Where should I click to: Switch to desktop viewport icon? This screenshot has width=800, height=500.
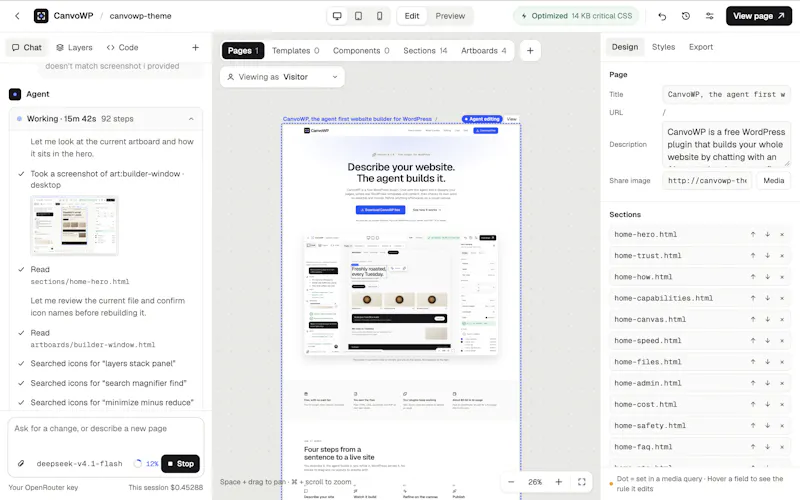[337, 16]
